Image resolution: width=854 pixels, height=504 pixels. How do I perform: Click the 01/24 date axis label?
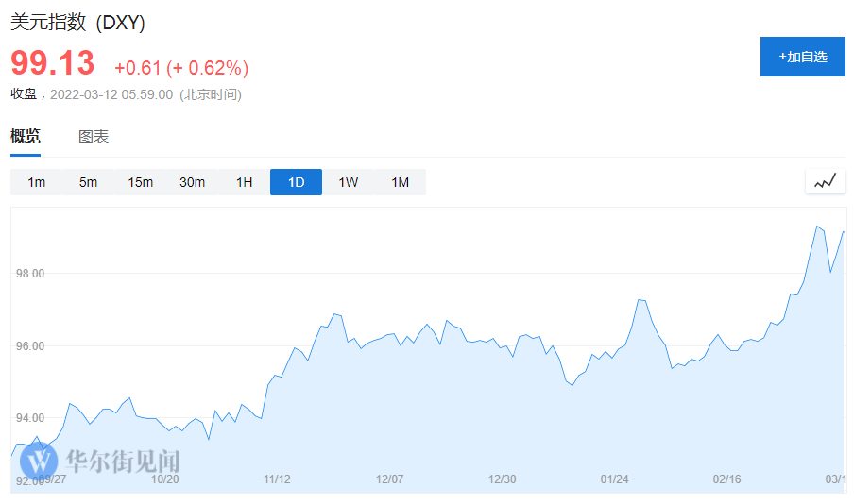pyautogui.click(x=614, y=479)
